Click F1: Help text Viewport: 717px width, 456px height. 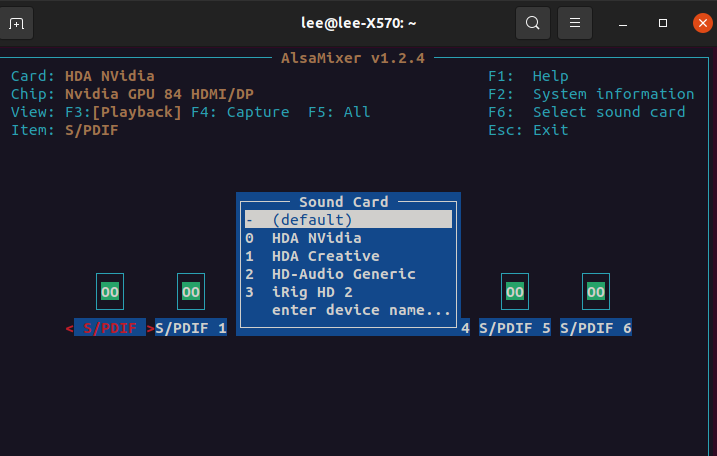[x=528, y=76]
